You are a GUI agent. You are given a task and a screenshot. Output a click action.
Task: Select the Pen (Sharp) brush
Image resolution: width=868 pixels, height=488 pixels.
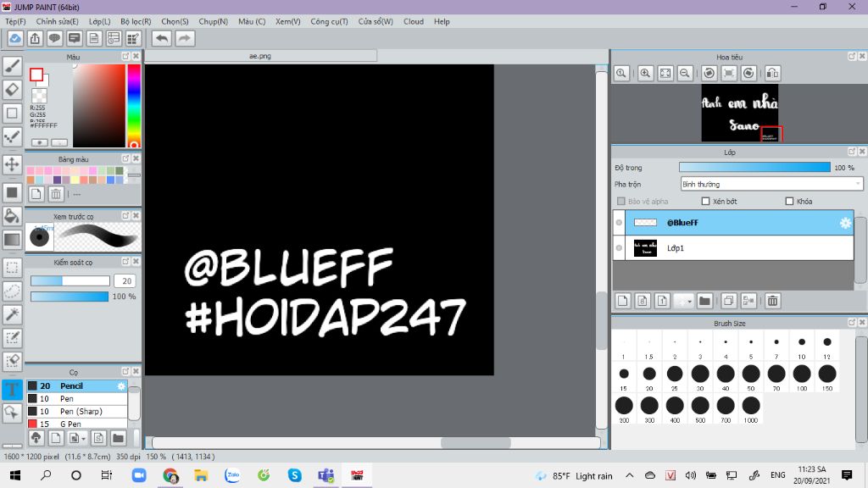[77, 411]
